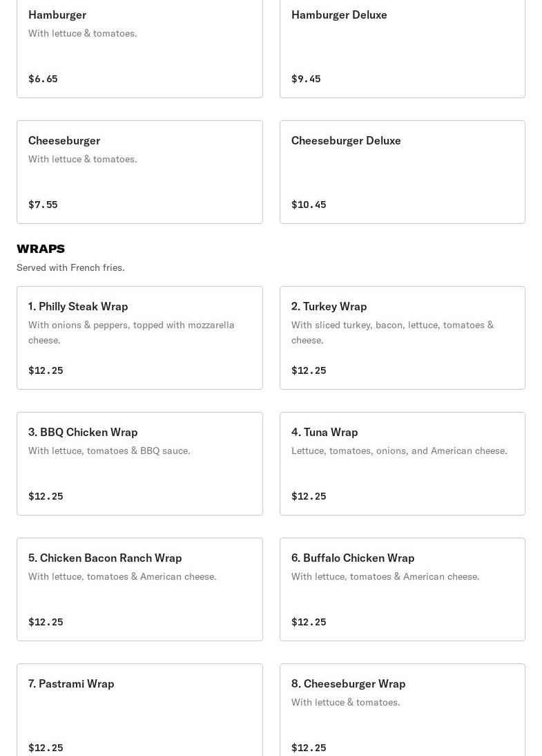Open the Buffalo Chicken Wrap card
This screenshot has height=756, width=542.
point(403,589)
